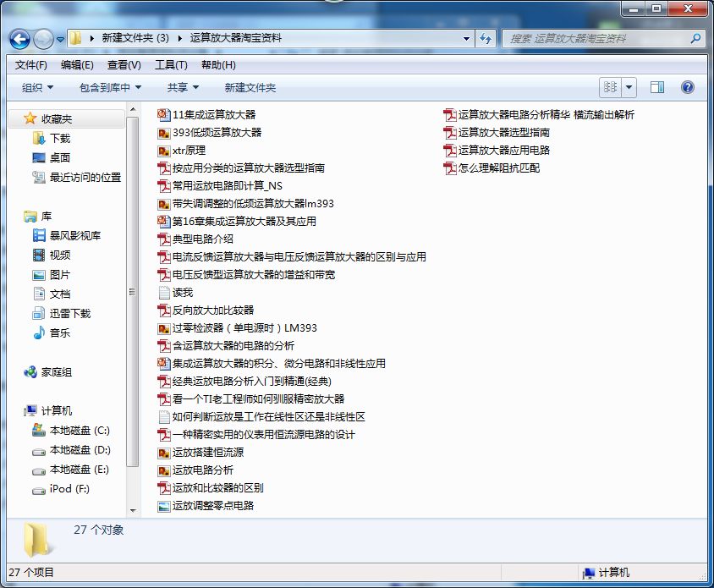Expand the arrow after 新建文件夹 (3) in path

click(x=180, y=39)
